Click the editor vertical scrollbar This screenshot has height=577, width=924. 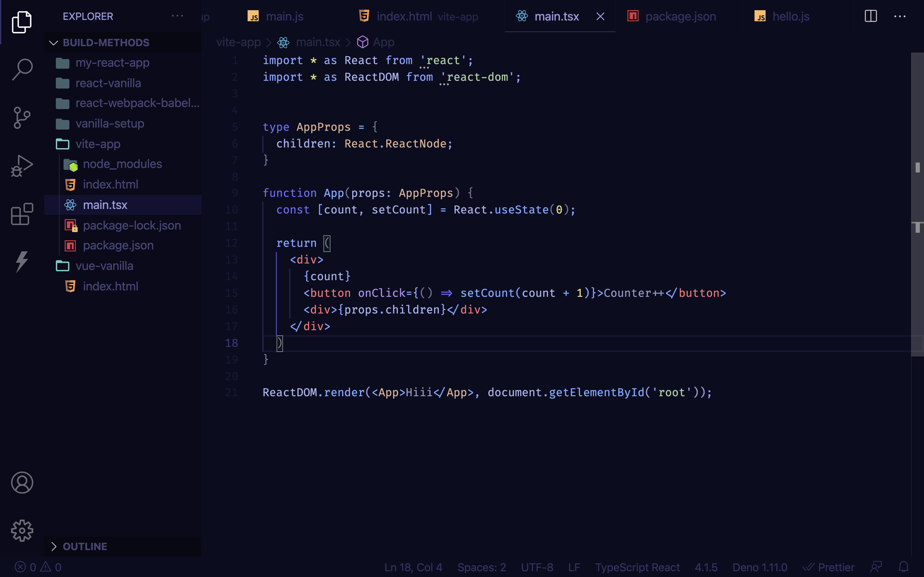click(917, 204)
